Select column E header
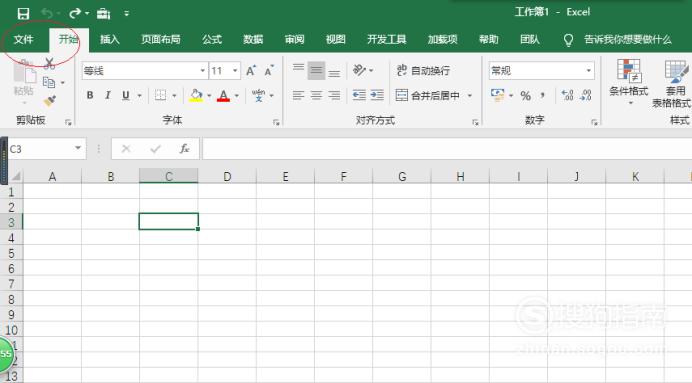The width and height of the screenshot is (692, 383). 285,176
